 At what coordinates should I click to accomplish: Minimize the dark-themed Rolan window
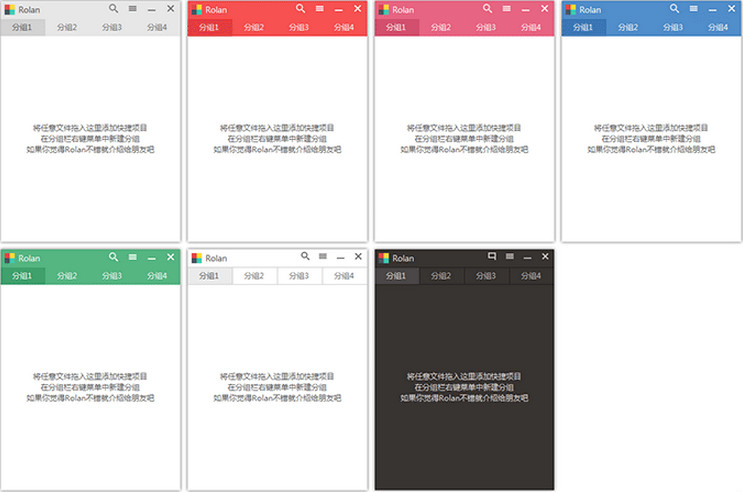[527, 257]
